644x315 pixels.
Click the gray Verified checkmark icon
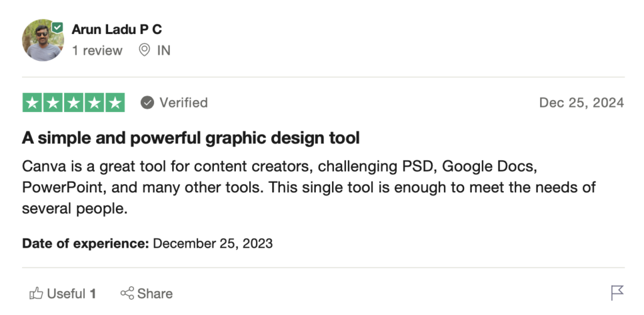pos(147,102)
